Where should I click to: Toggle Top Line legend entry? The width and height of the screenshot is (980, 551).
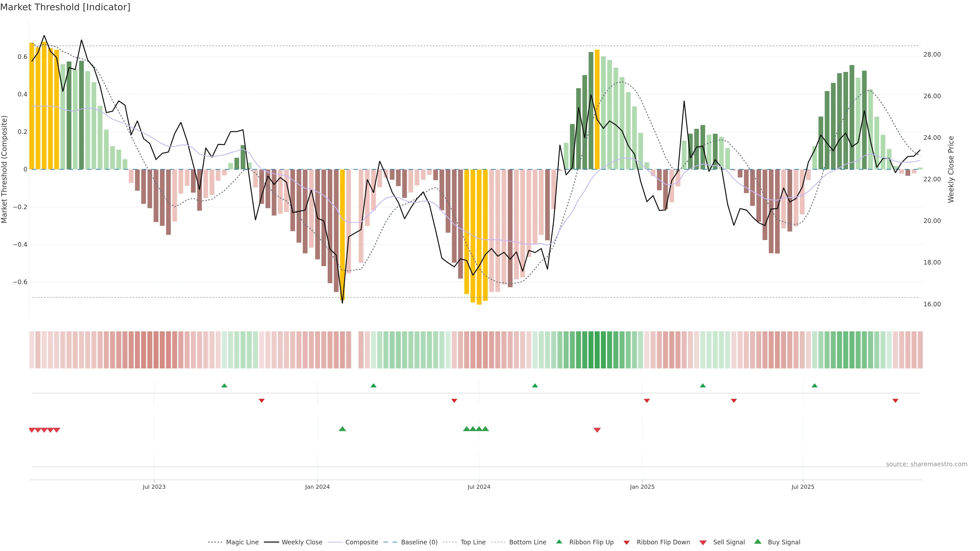point(473,542)
